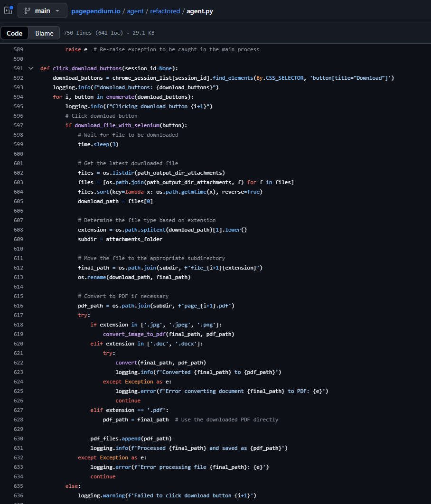Switch to the Code view tab
The image size is (431, 504).
pos(14,33)
